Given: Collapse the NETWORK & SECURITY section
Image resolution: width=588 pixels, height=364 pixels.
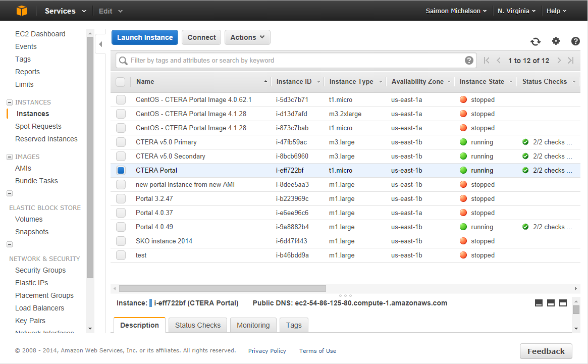Looking at the screenshot, I should tap(10, 245).
